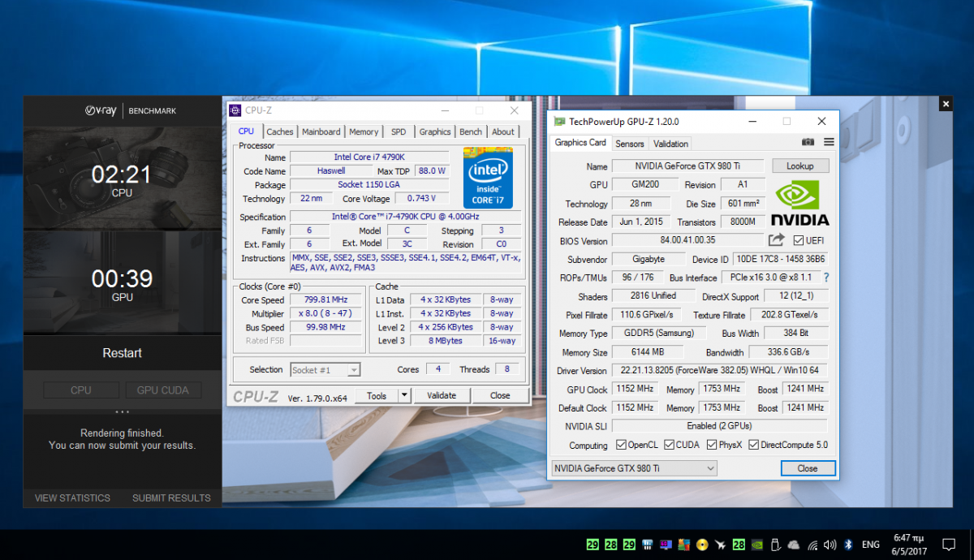Click the GPU-Z title bar icon
Viewport: 974px width, 560px height.
[559, 122]
